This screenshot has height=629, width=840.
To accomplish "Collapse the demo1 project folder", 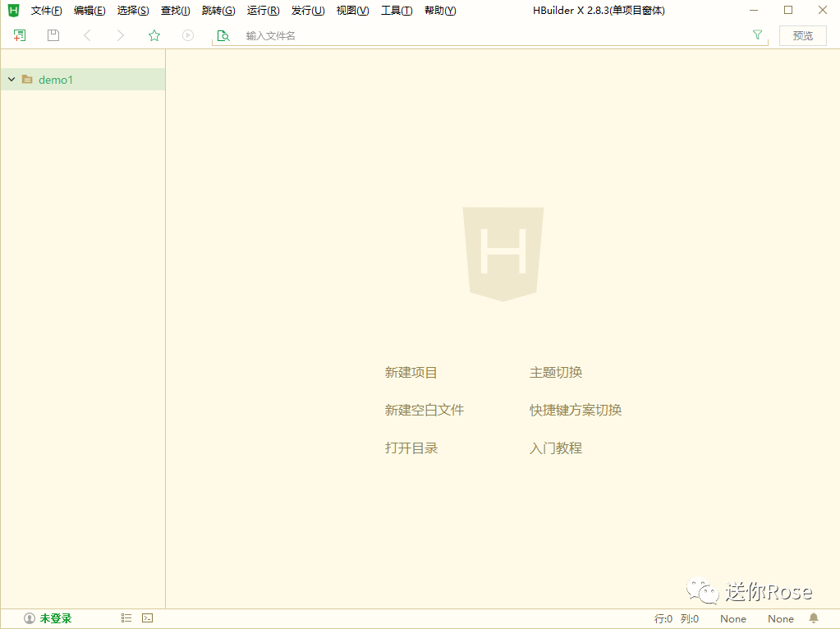I will click(11, 79).
